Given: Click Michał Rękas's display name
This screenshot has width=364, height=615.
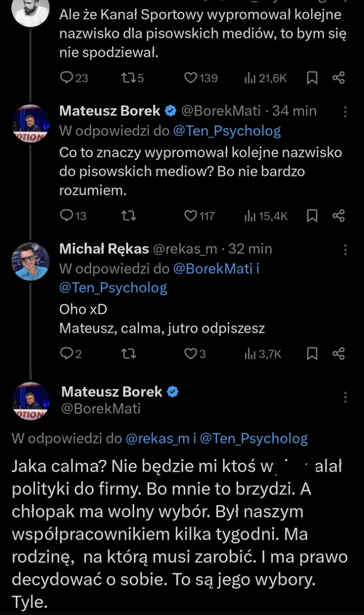Looking at the screenshot, I should pyautogui.click(x=103, y=249).
